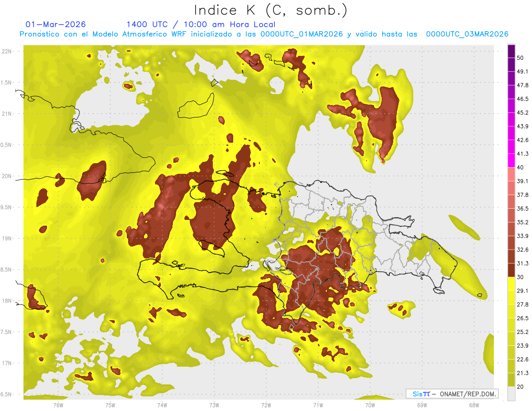Click the "74W" longitude label
This screenshot has width=532, height=411.
(x=162, y=405)
